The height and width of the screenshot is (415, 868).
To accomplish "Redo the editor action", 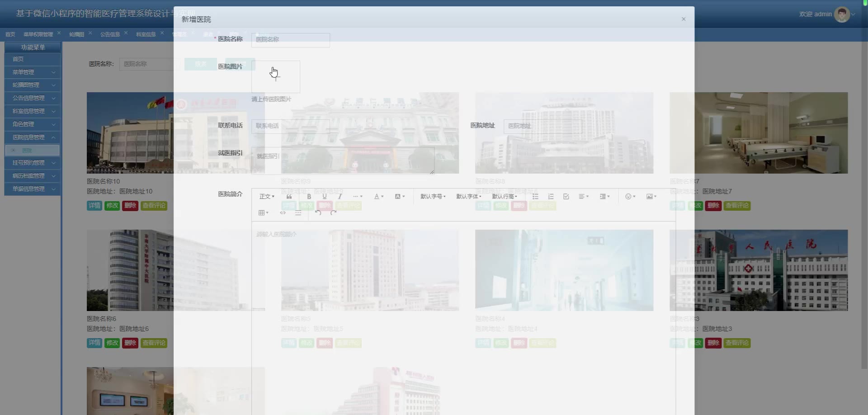I will click(x=334, y=213).
